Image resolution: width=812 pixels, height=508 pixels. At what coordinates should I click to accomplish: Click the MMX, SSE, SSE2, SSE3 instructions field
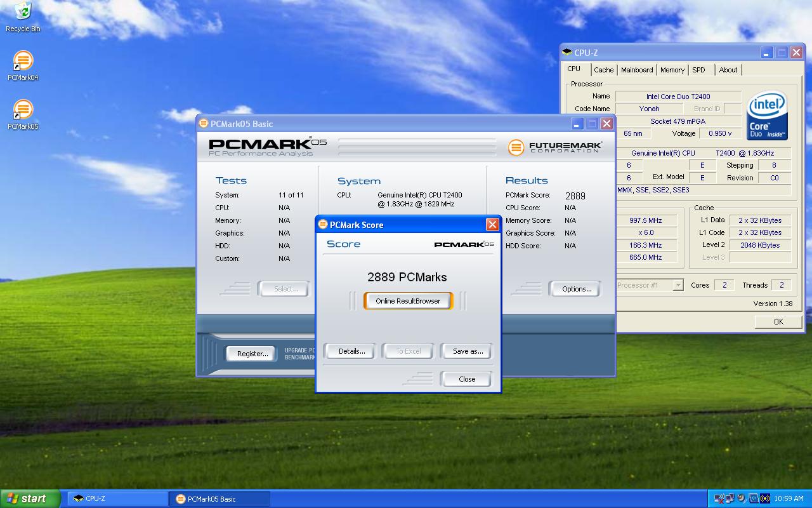[x=703, y=190]
